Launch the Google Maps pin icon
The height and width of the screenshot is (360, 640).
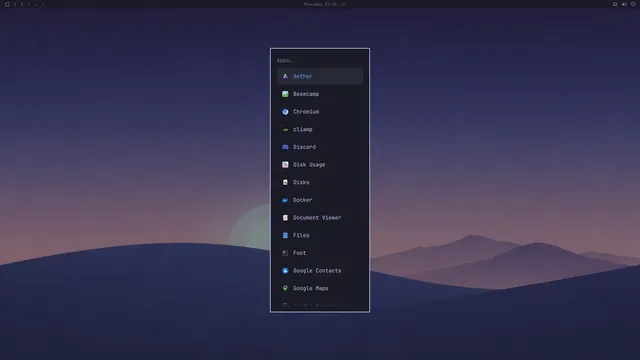tap(285, 288)
